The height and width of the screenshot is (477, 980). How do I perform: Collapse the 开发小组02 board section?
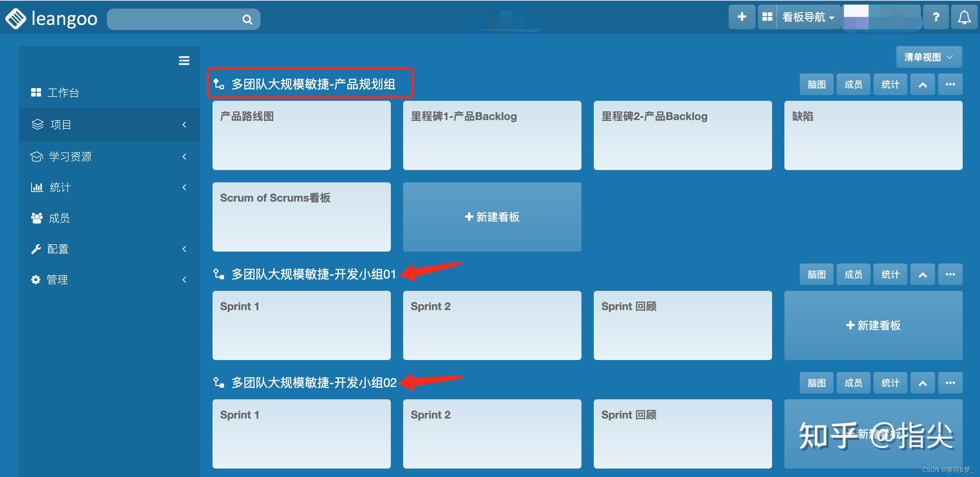click(922, 382)
